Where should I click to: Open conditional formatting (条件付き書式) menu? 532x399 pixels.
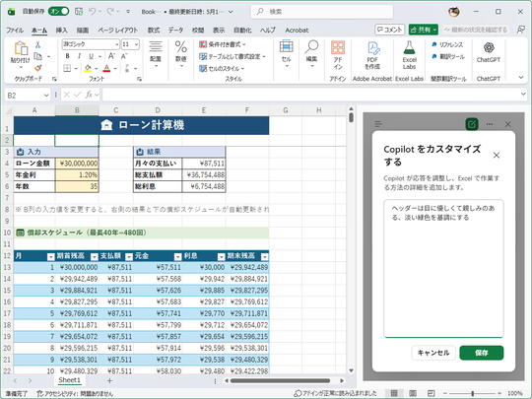coord(223,44)
